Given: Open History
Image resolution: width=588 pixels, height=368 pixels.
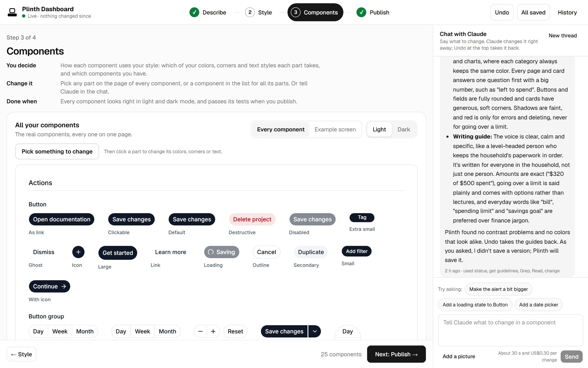Looking at the screenshot, I should point(567,12).
